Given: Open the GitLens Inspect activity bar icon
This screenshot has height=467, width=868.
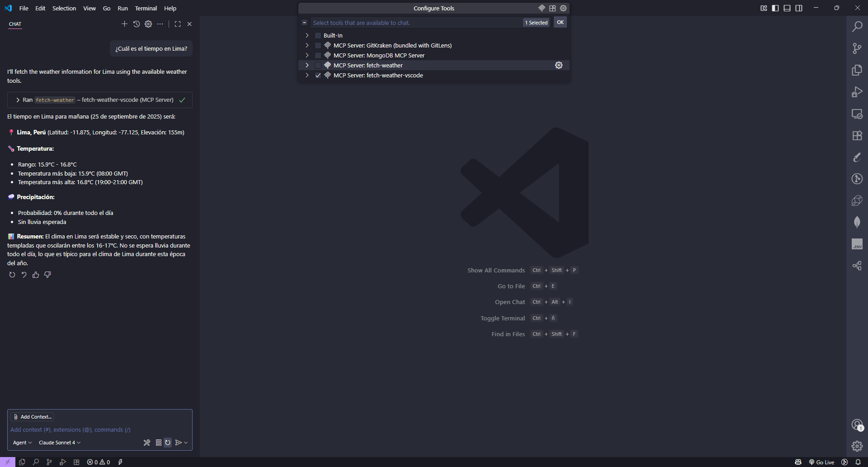Looking at the screenshot, I should (857, 179).
